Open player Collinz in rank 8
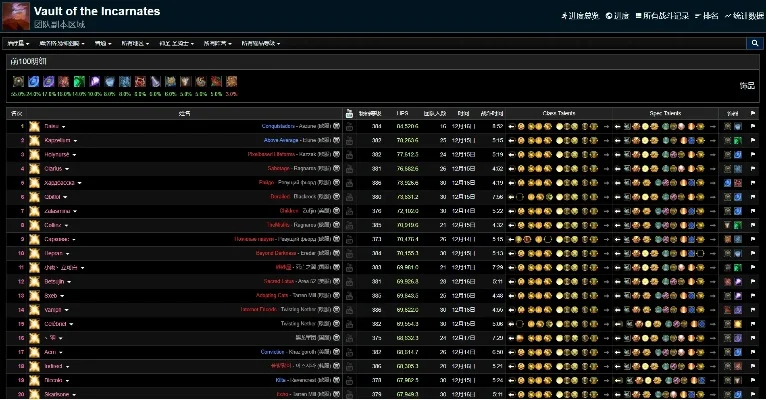Viewport: 766px width, 400px height. tap(53, 225)
